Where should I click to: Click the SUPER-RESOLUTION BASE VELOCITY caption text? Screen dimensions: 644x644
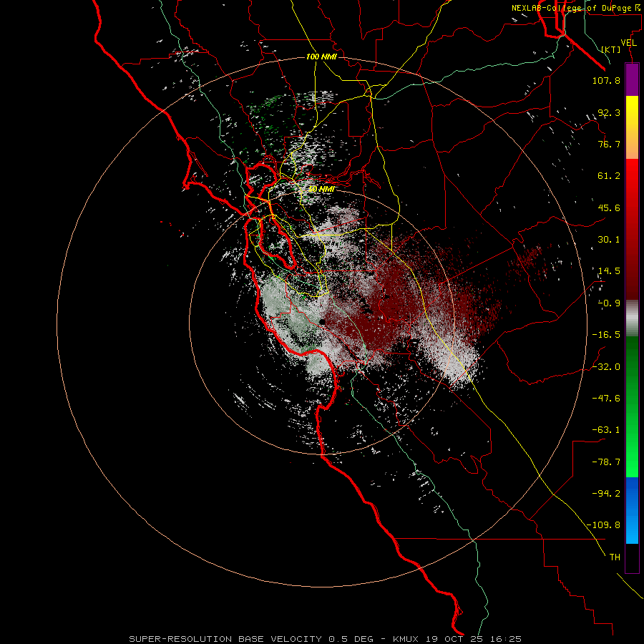tap(225, 639)
